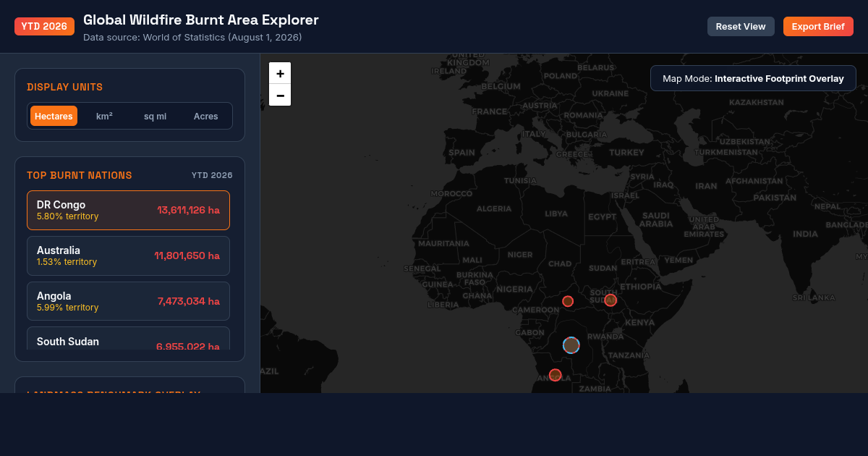Click the Reset View button
The width and height of the screenshot is (868, 456).
[x=741, y=27]
